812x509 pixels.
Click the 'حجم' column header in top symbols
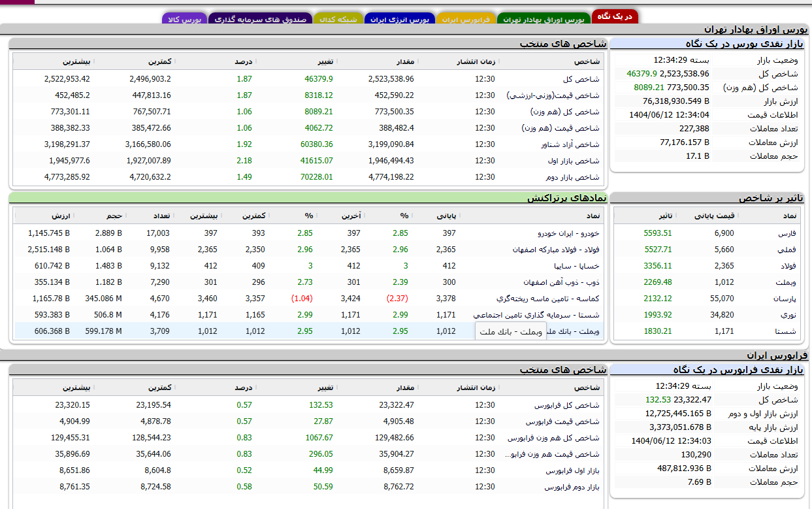[x=114, y=216]
